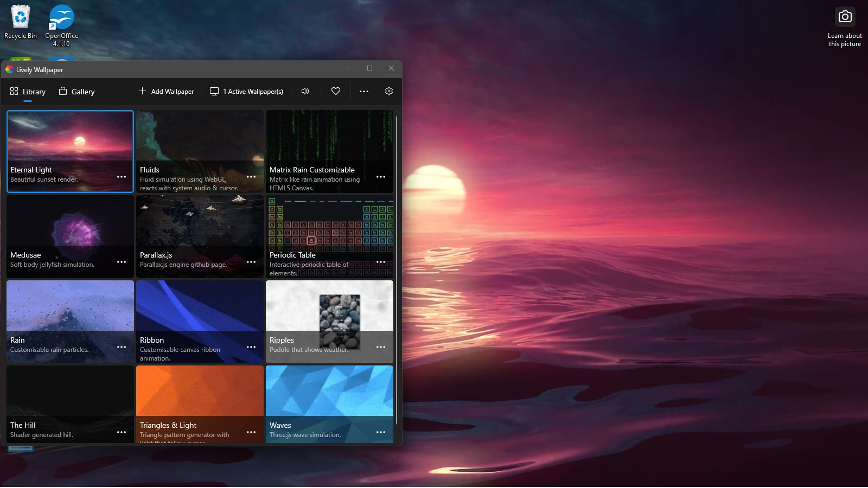Open more options for Fluids wallpaper
Viewport: 868px width, 488px height.
[251, 177]
